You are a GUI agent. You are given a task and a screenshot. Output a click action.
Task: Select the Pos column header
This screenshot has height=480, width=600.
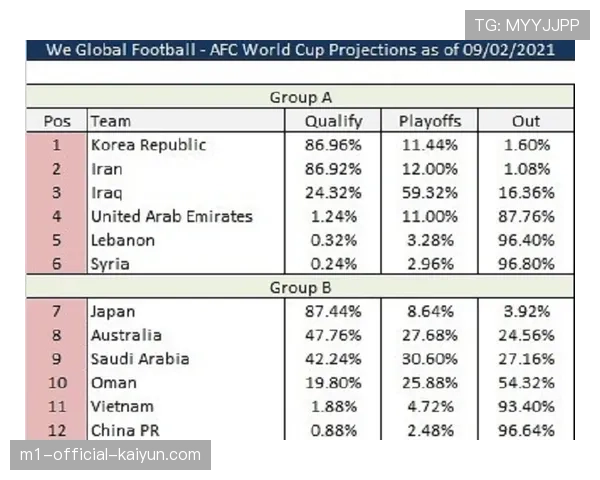[x=57, y=121]
